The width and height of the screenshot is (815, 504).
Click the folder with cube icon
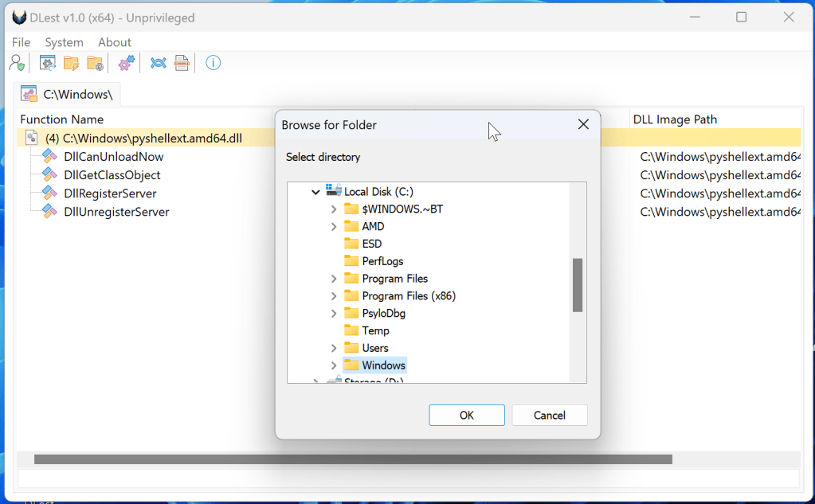[95, 63]
